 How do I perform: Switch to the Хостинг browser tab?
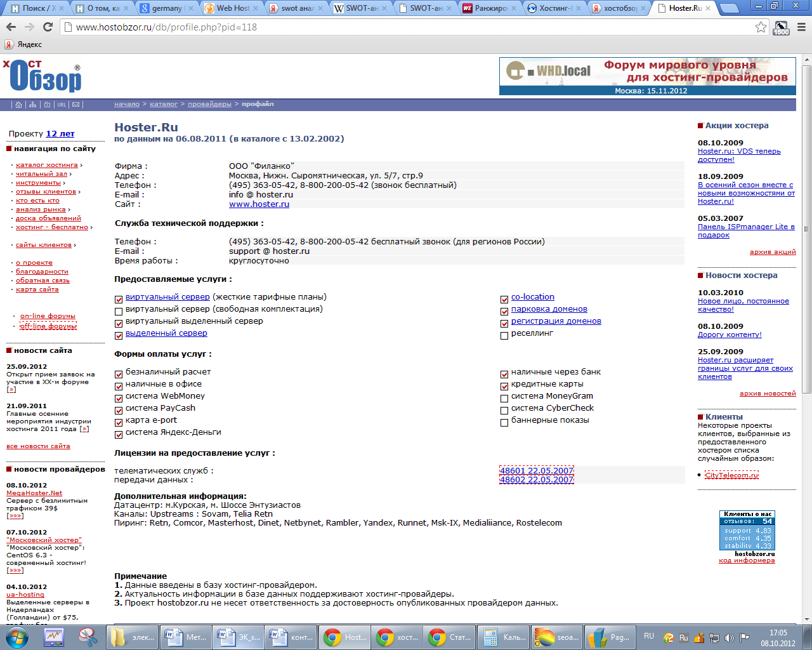click(555, 8)
